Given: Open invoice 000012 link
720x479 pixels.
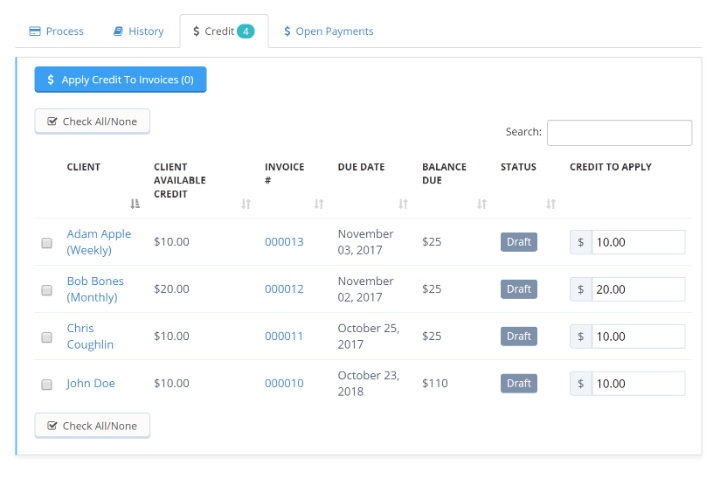Looking at the screenshot, I should click(x=284, y=289).
